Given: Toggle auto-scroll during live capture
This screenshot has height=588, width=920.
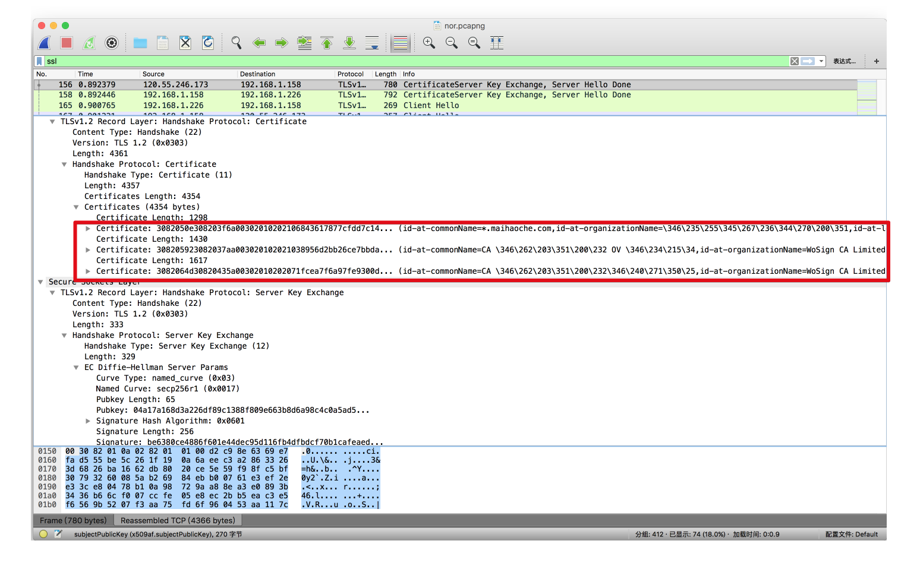Looking at the screenshot, I should (372, 43).
